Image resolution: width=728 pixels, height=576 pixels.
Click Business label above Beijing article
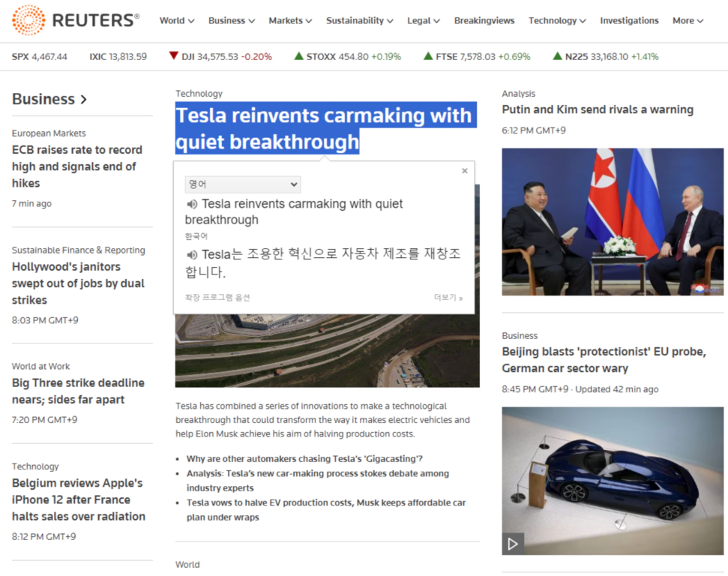tap(520, 335)
